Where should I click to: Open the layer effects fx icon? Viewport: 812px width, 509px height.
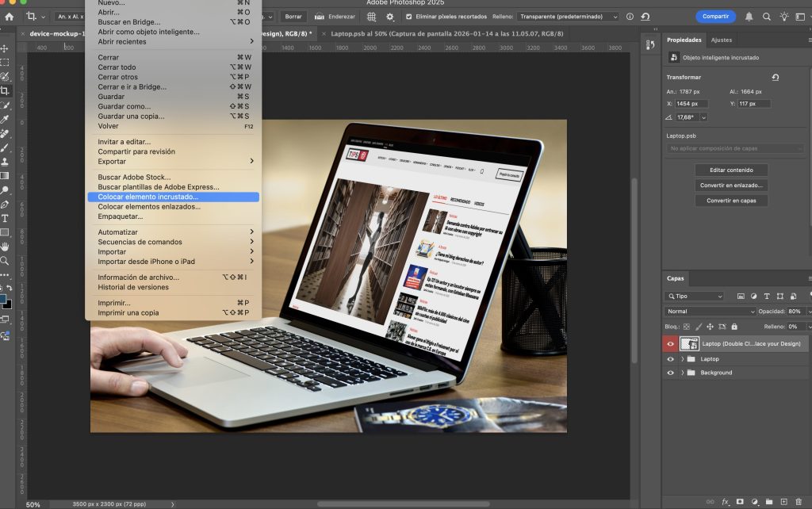coord(725,501)
